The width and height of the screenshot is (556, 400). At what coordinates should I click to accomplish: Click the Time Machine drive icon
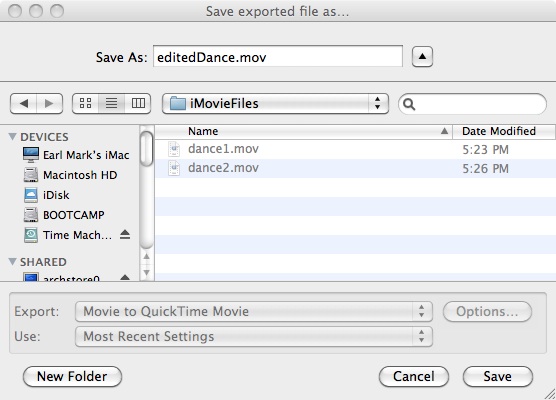pos(31,235)
